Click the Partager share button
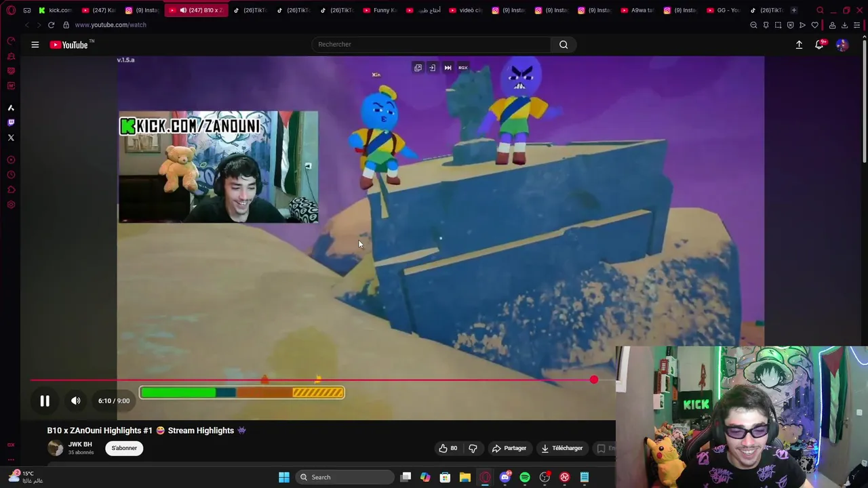 (x=509, y=448)
